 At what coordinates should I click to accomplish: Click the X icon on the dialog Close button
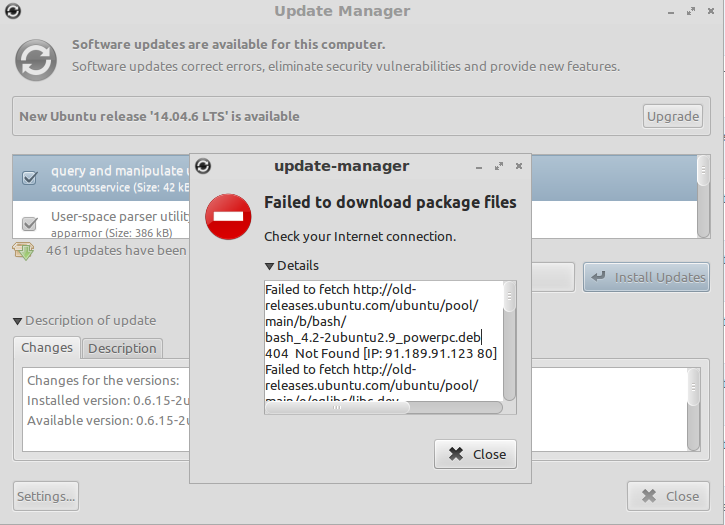[456, 454]
